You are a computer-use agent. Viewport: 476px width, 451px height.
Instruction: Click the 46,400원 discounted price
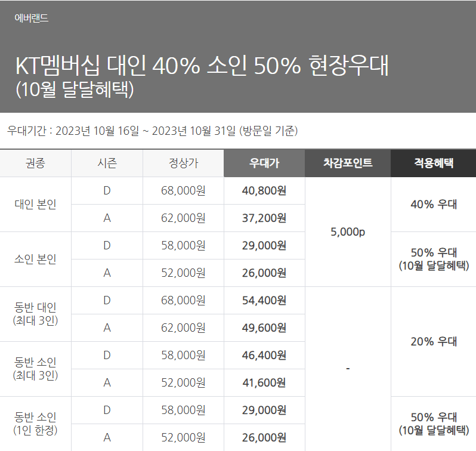[264, 355]
